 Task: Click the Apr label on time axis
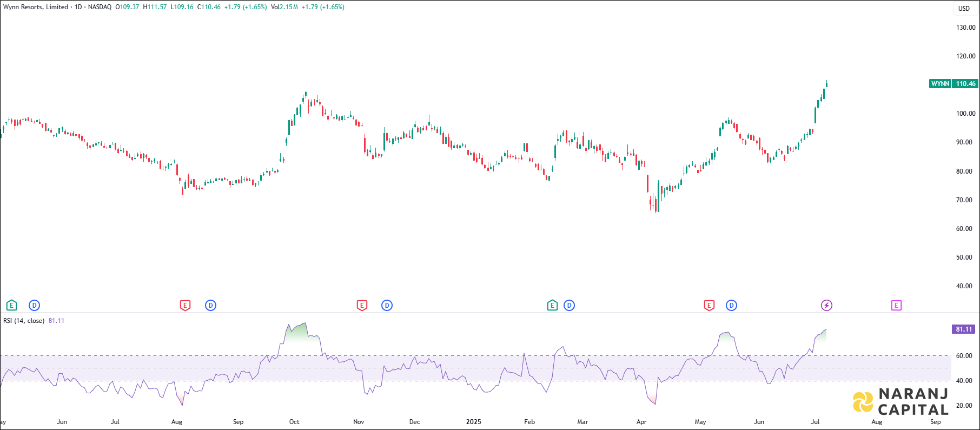641,422
